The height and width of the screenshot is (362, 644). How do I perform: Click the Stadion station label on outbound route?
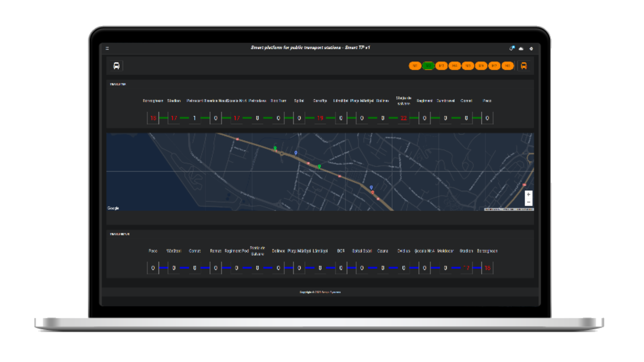(174, 101)
